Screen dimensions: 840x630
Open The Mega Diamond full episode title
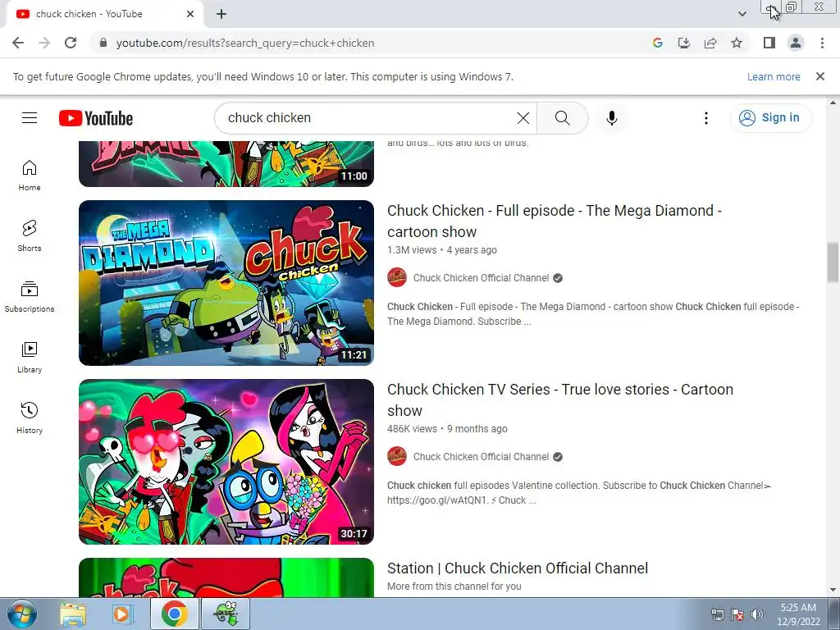pos(554,221)
